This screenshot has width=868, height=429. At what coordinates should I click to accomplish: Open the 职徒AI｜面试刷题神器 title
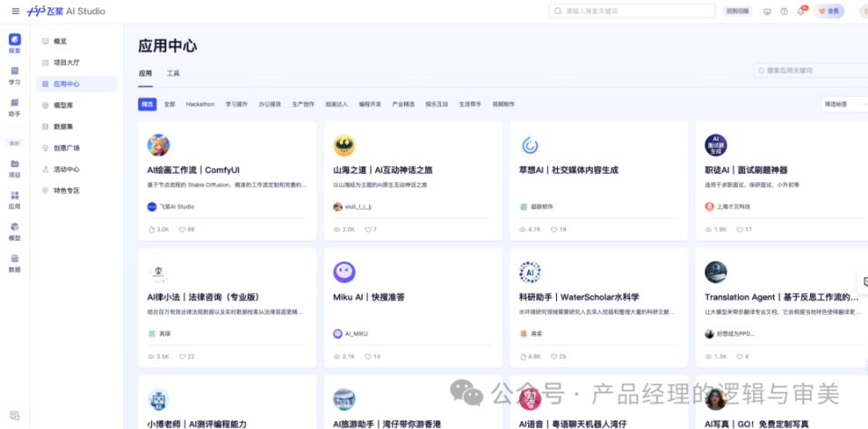tap(746, 170)
